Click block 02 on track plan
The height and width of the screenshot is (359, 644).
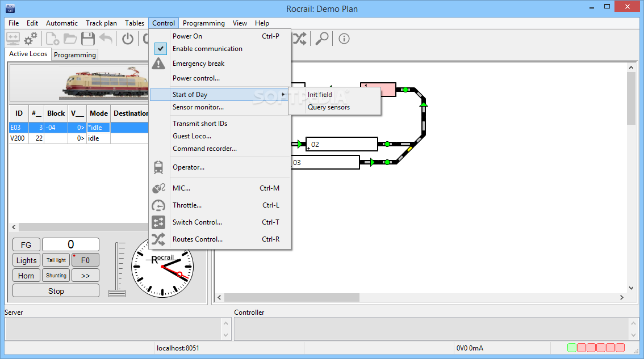coord(342,145)
